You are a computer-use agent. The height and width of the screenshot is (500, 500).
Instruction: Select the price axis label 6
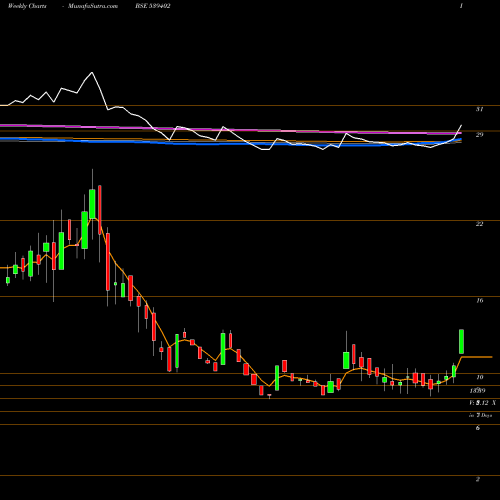478,428
